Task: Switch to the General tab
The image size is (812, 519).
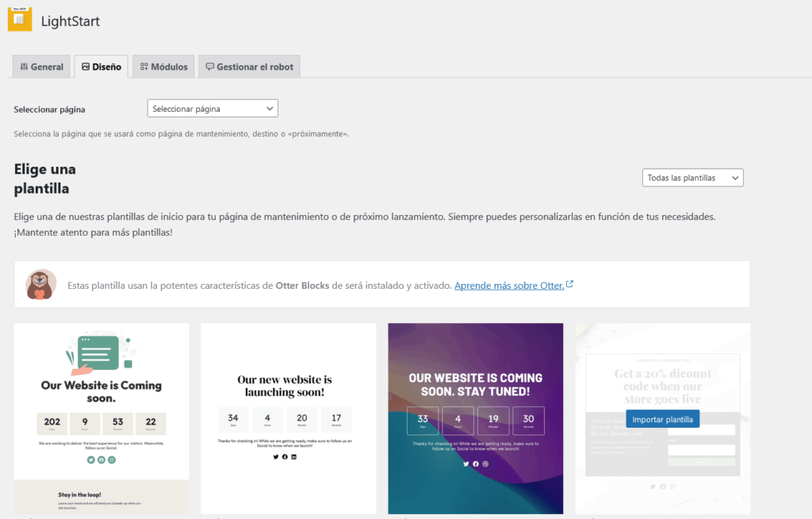Action: click(41, 66)
